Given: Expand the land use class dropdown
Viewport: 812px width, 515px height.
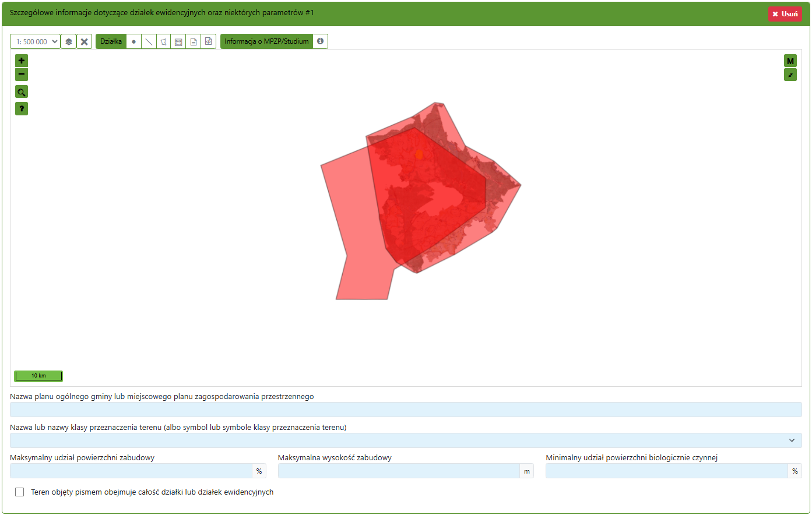Looking at the screenshot, I should coord(791,440).
